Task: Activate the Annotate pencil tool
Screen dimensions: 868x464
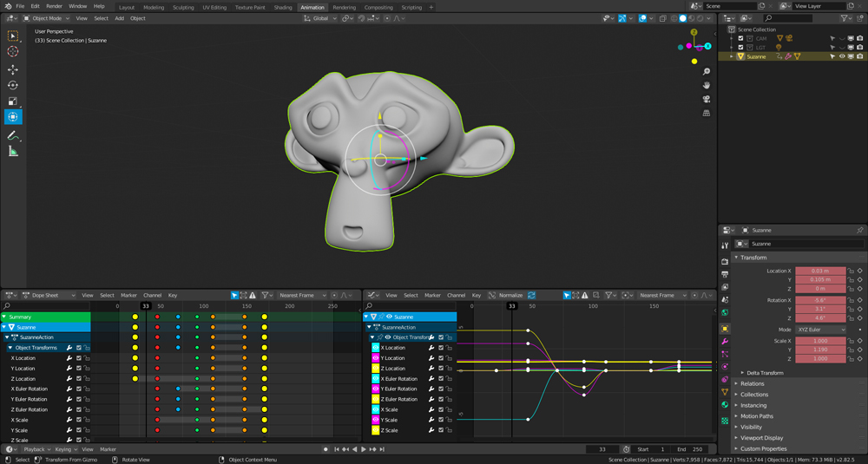Action: point(13,135)
